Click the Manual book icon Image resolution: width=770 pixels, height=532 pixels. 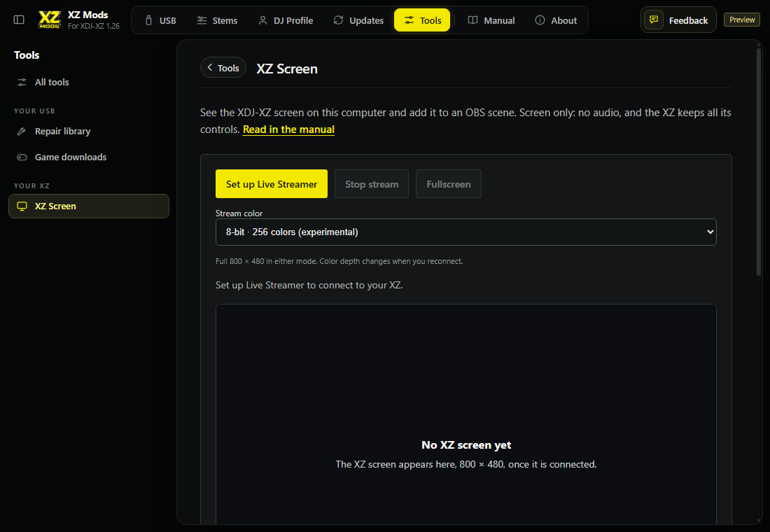coord(473,20)
